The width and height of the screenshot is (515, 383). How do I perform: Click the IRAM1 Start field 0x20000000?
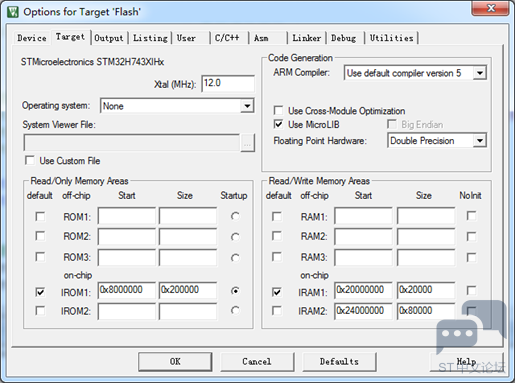[x=363, y=290]
